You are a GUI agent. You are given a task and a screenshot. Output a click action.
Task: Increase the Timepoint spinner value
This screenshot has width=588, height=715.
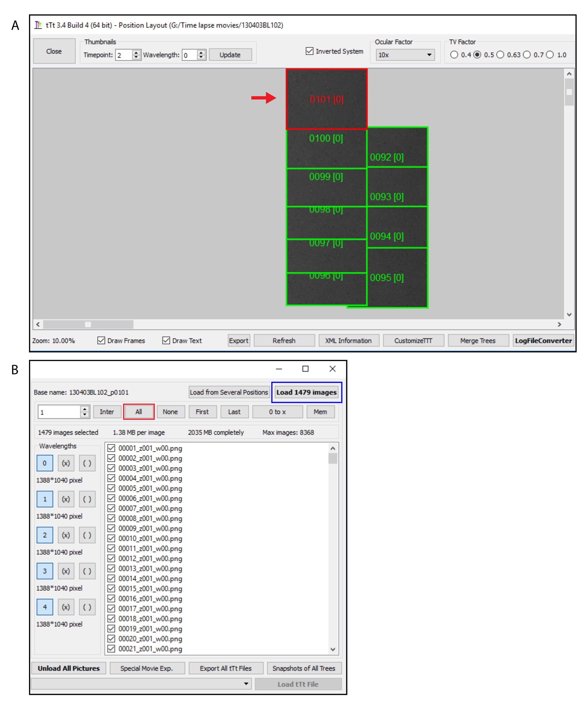coord(136,53)
